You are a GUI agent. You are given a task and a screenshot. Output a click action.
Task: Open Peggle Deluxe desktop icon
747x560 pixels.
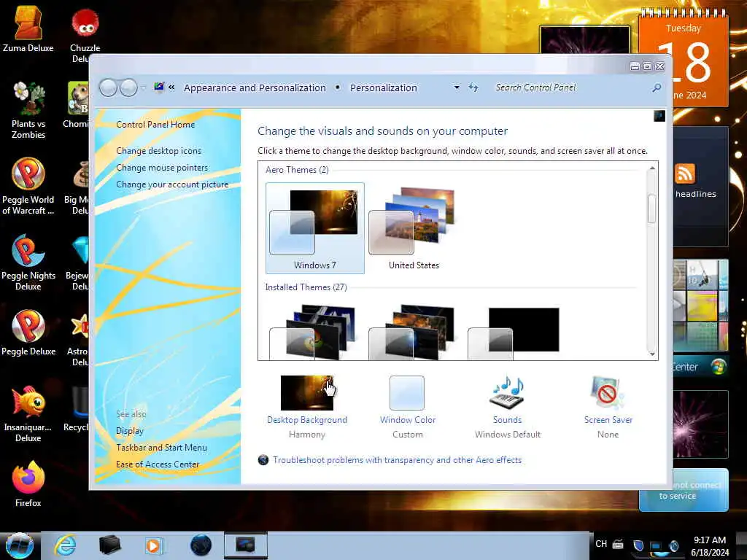pos(28,332)
